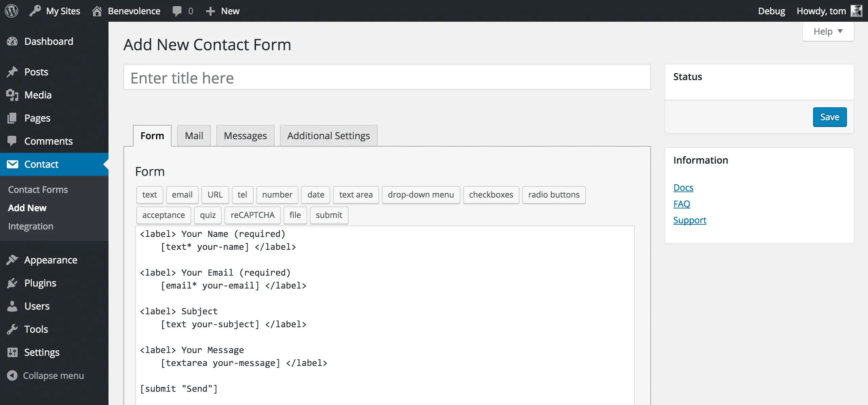The image size is (868, 405).
Task: Insert a checkboxes tag
Action: 491,195
